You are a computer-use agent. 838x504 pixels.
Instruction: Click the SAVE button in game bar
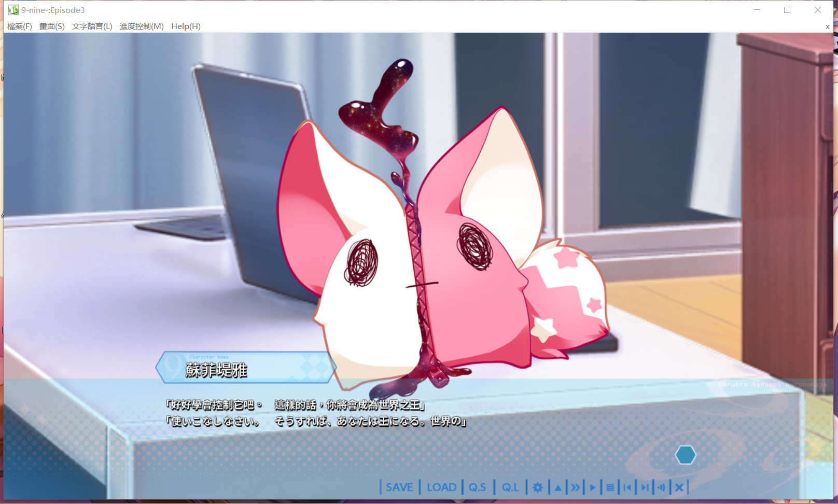pos(399,487)
